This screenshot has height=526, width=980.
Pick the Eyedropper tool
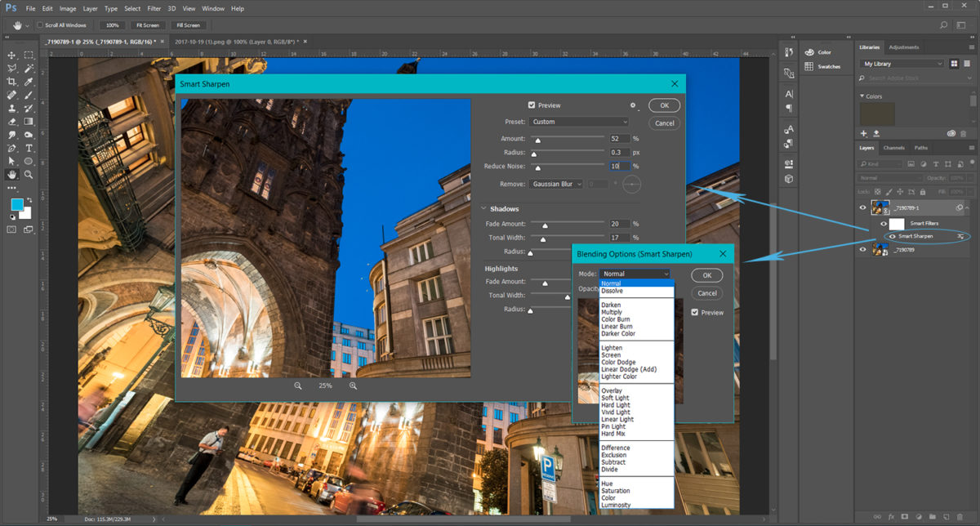coord(29,82)
